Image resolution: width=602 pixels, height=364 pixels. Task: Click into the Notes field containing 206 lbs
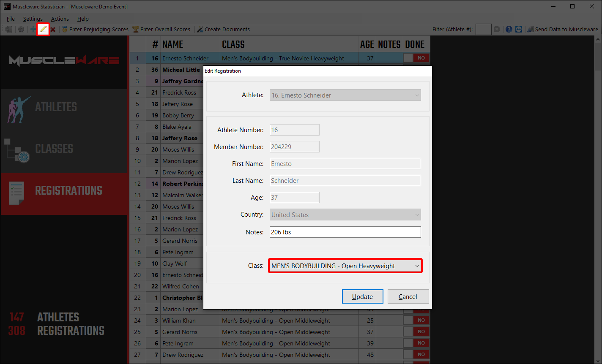[345, 232]
